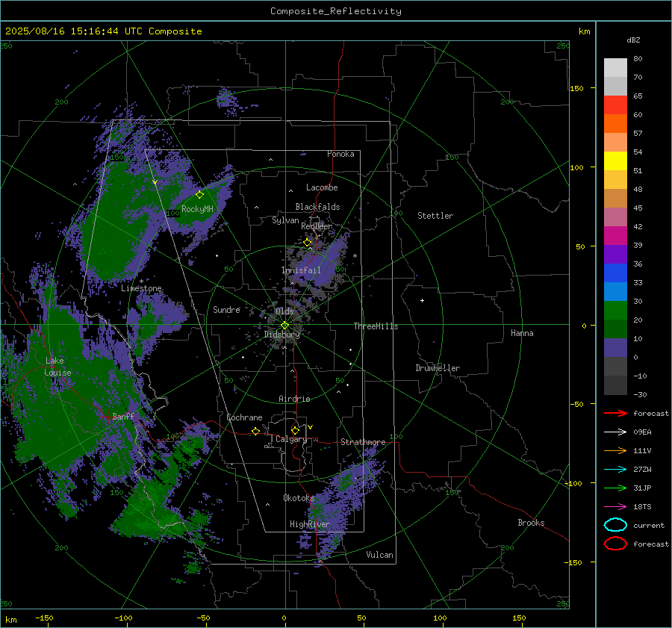Image resolution: width=672 pixels, height=628 pixels.
Task: Click the -150 value on bottom axis
Action: [44, 618]
